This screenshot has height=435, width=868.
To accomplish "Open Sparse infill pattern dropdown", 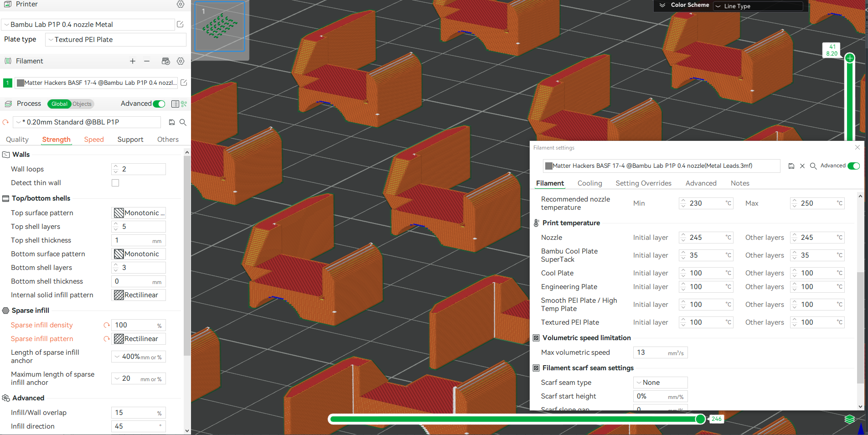I will coord(139,339).
